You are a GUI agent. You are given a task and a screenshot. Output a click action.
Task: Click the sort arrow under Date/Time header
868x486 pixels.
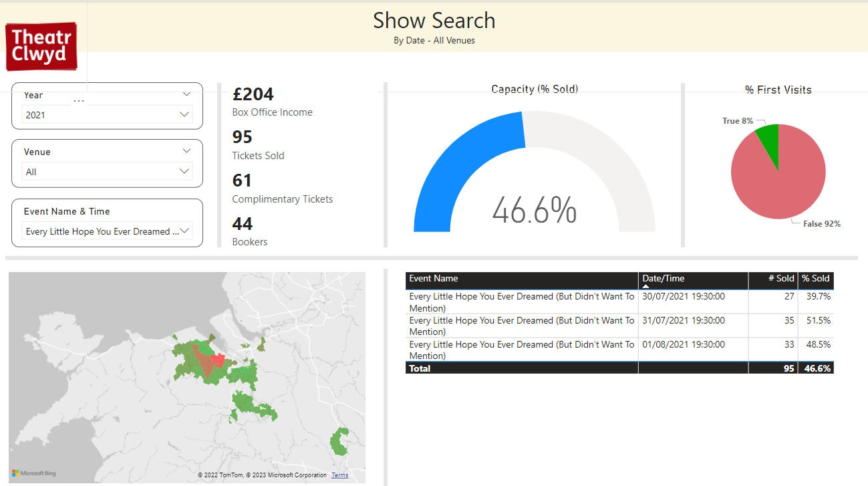click(645, 286)
